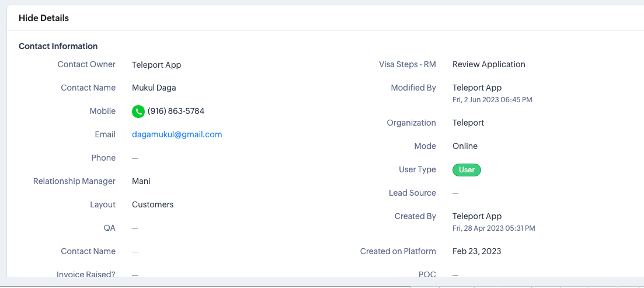Viewport: 644px width, 288px height.
Task: Select the Relationship Manager value Mani
Action: point(141,181)
